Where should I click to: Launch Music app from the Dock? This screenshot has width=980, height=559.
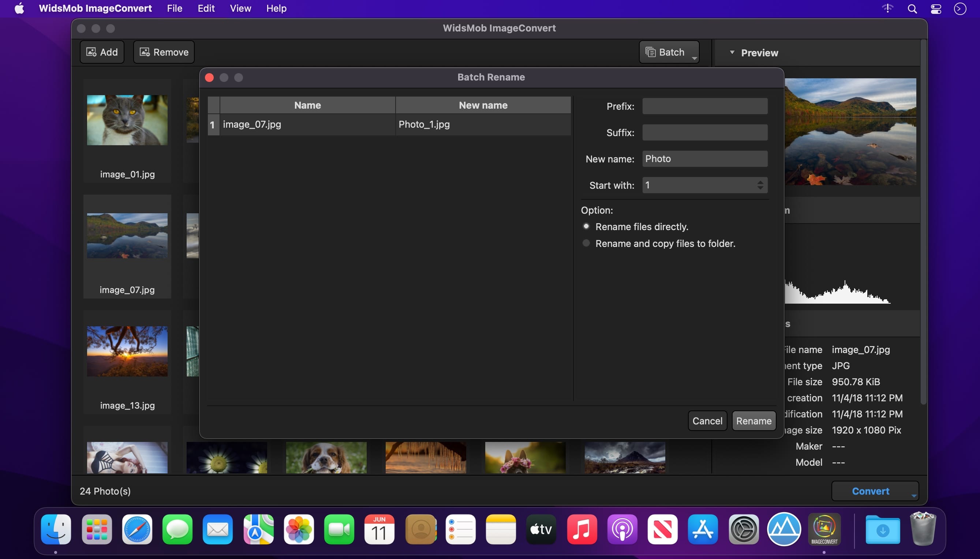[582, 529]
